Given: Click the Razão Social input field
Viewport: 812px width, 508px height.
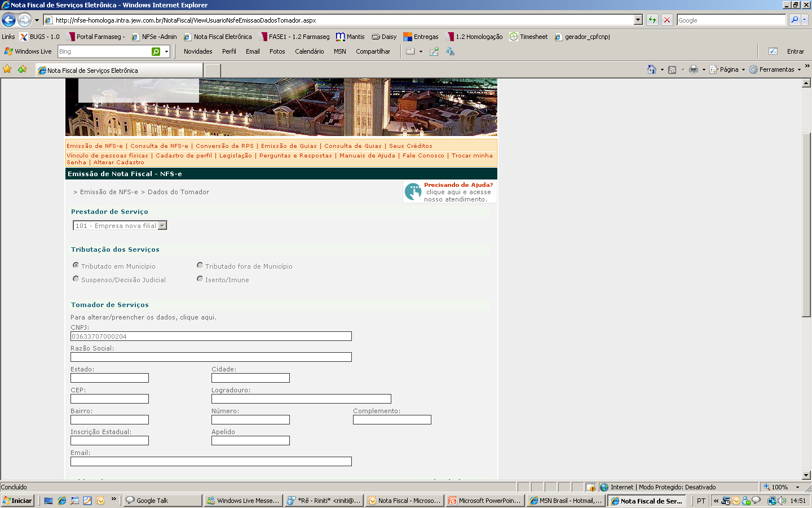Looking at the screenshot, I should click(211, 357).
